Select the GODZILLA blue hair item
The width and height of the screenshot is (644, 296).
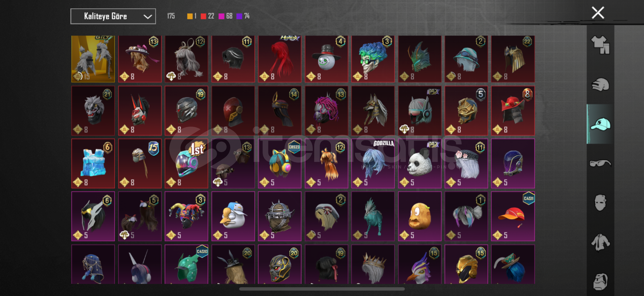click(x=373, y=163)
